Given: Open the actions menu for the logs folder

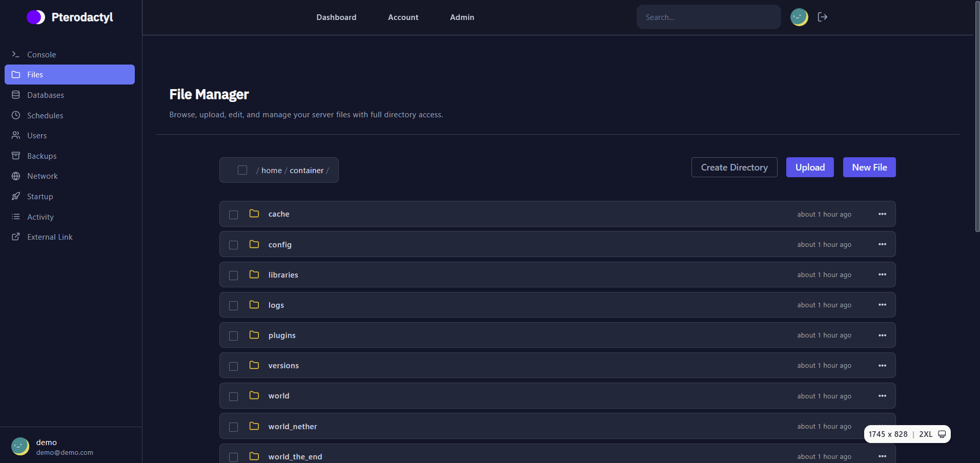Looking at the screenshot, I should [x=882, y=305].
